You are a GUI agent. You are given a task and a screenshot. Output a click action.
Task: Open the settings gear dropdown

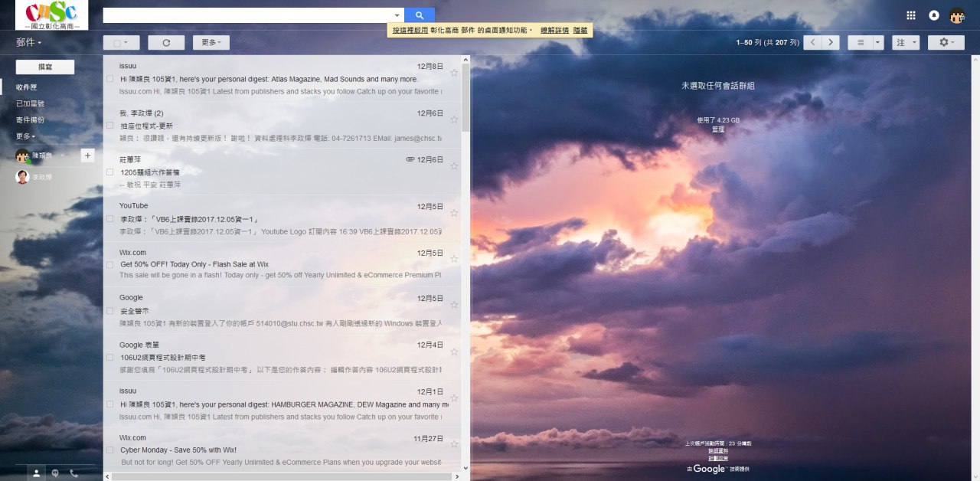coord(946,43)
